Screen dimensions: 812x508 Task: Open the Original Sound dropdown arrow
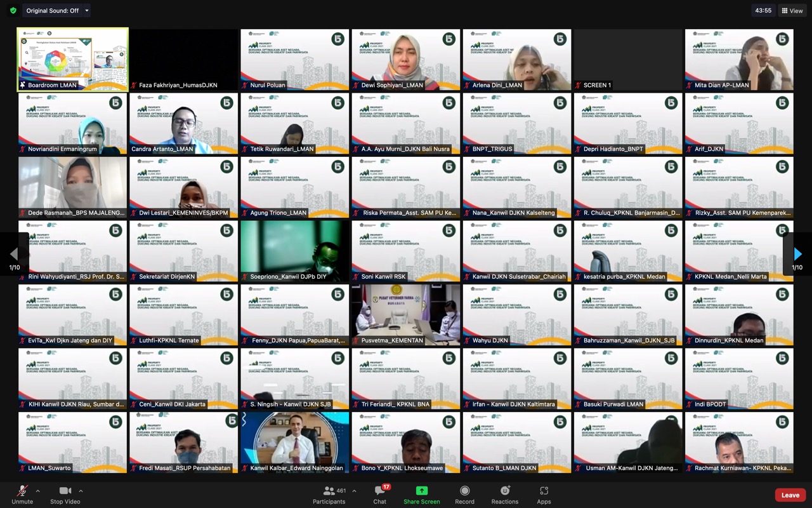point(87,11)
